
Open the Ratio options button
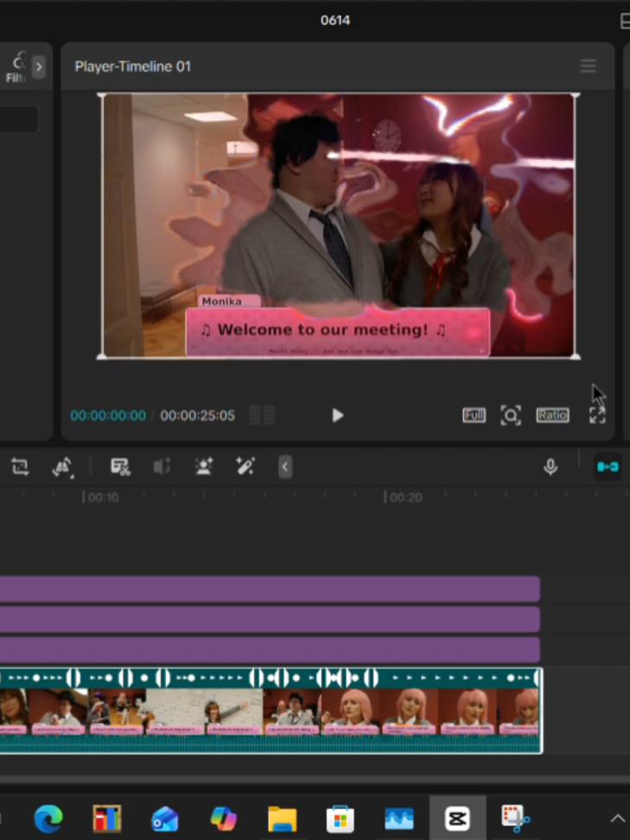tap(553, 415)
